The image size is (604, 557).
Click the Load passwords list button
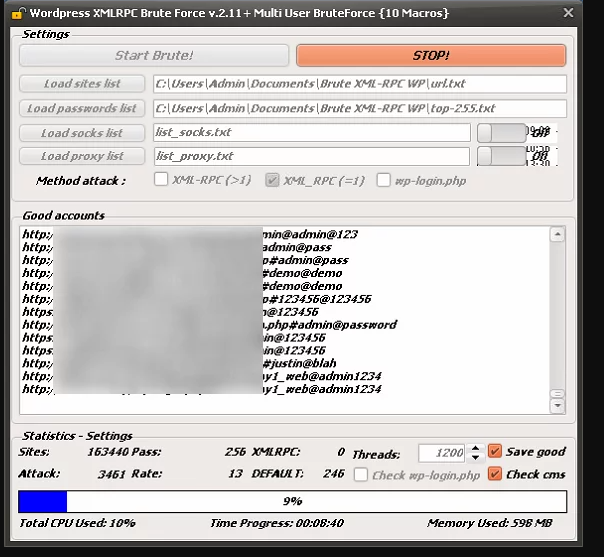[82, 108]
